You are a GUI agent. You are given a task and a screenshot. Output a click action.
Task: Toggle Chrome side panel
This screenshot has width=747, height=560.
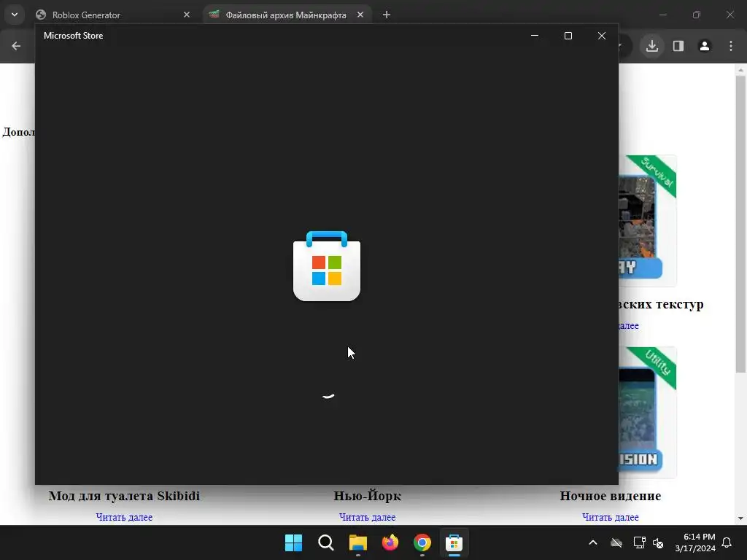[678, 46]
